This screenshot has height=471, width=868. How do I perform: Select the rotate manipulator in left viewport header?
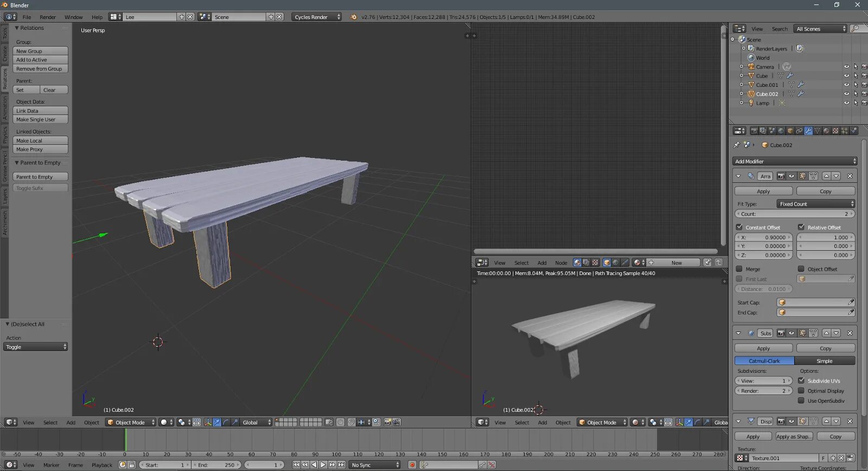tap(226, 422)
